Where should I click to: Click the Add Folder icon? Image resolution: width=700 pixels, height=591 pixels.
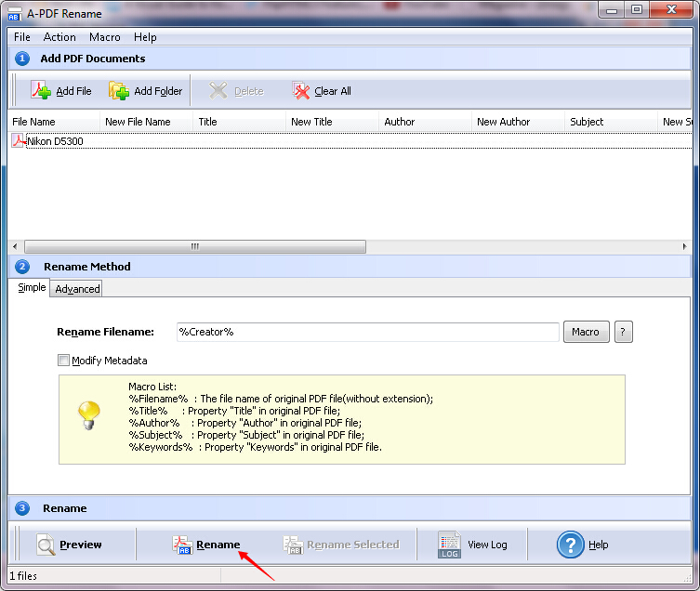coord(119,91)
